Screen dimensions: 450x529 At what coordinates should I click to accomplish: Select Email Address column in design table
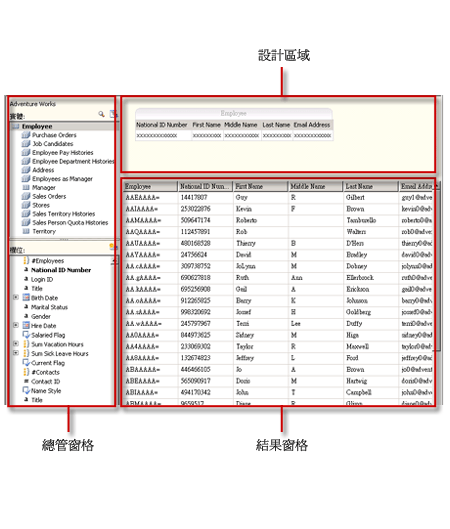tap(312, 125)
